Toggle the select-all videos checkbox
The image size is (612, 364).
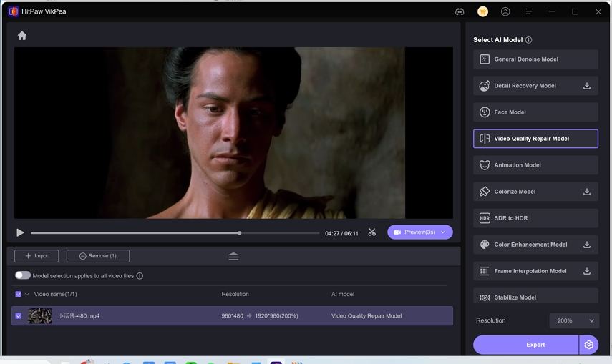click(x=19, y=294)
